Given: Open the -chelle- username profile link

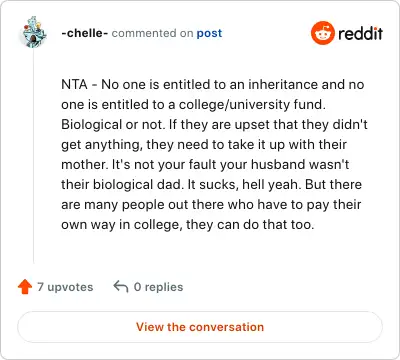Looking at the screenshot, I should click(x=85, y=33).
